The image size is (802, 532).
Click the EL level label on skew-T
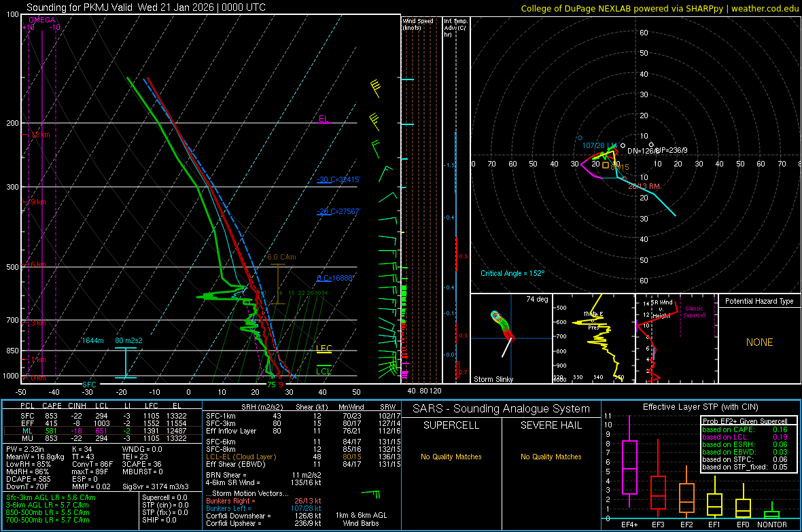(324, 119)
